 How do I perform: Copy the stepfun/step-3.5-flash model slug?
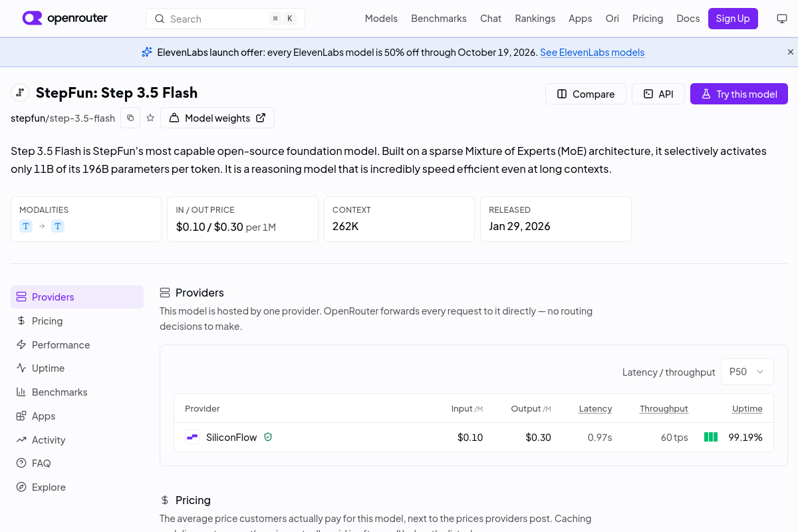(130, 118)
